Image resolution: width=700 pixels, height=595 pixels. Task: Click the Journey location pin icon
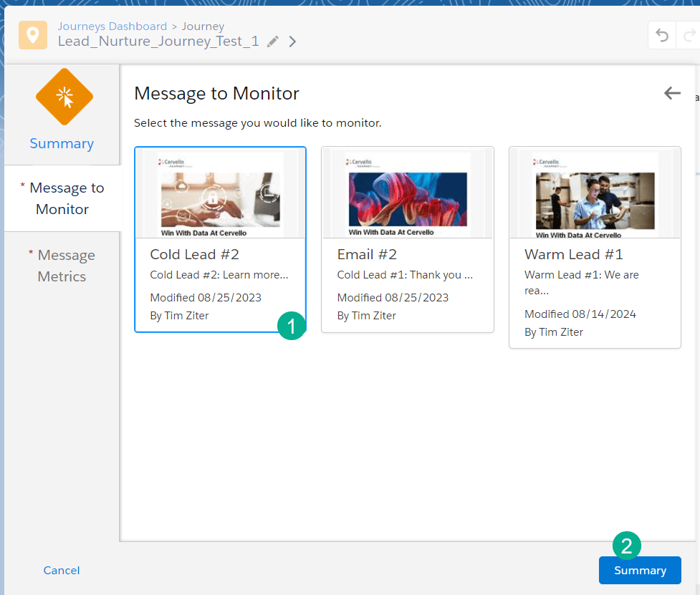pyautogui.click(x=33, y=35)
